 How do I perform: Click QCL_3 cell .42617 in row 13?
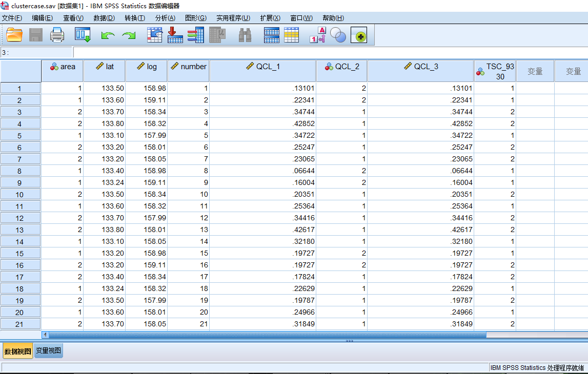pos(420,230)
